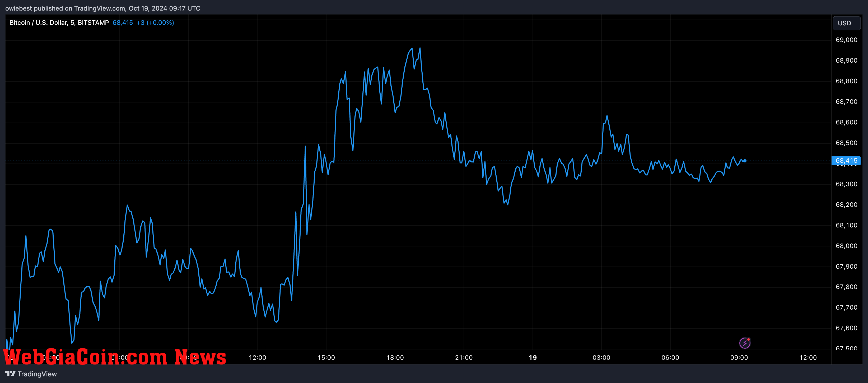Click the 18:00 time axis label
Image resolution: width=868 pixels, height=383 pixels.
point(395,357)
